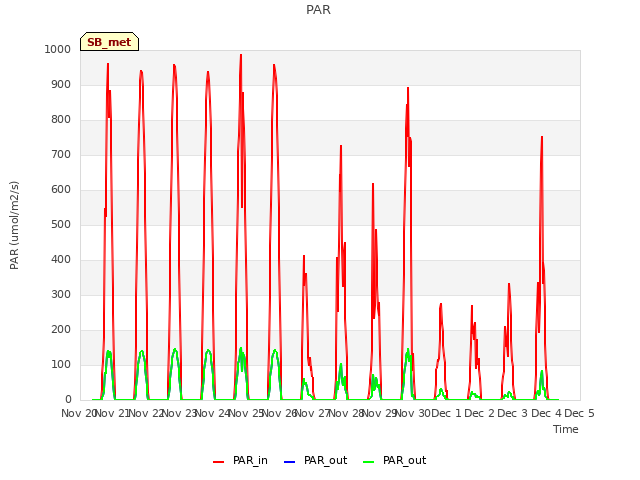Click the Dec 3 PAR_in peak near 750
Viewport: 640px width, 480px height.
542,137
